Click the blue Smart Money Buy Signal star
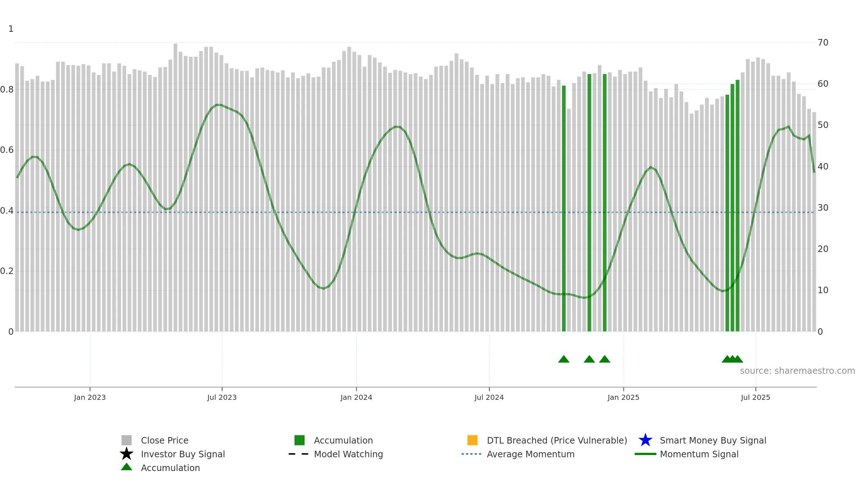This screenshot has width=868, height=488. click(x=645, y=440)
